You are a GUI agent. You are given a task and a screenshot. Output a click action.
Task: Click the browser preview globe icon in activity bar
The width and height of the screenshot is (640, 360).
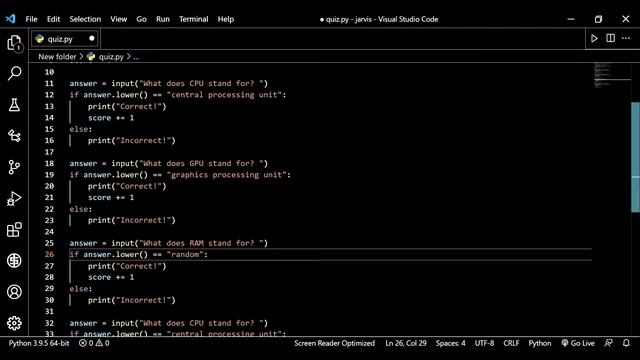click(x=14, y=260)
